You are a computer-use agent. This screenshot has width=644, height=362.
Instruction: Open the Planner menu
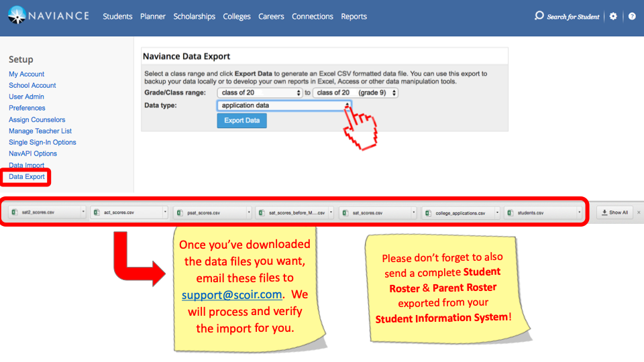[153, 16]
